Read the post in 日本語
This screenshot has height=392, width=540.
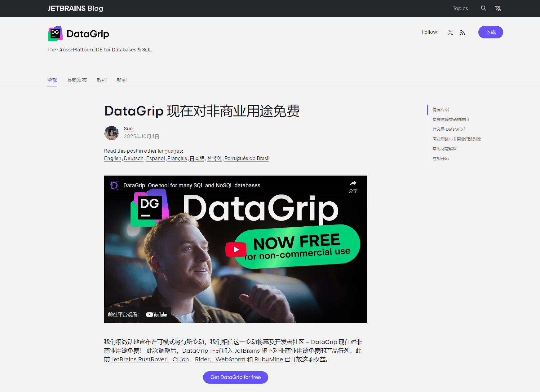tap(197, 159)
